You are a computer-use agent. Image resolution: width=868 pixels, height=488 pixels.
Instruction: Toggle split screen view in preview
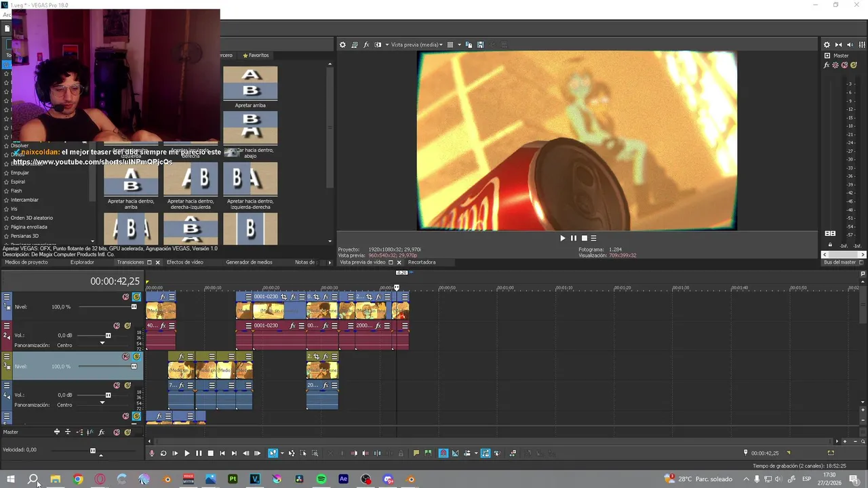pos(378,45)
